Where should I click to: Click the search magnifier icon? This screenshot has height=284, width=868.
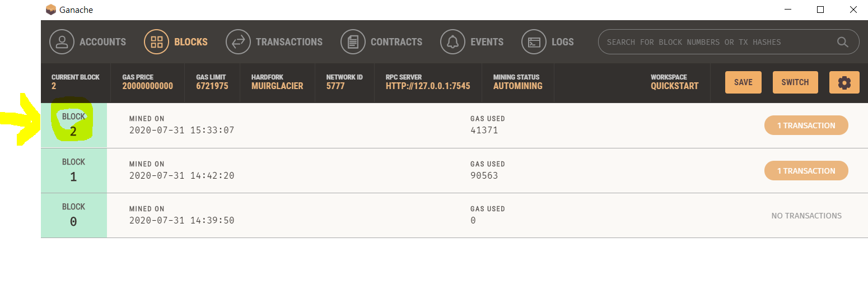coord(843,42)
